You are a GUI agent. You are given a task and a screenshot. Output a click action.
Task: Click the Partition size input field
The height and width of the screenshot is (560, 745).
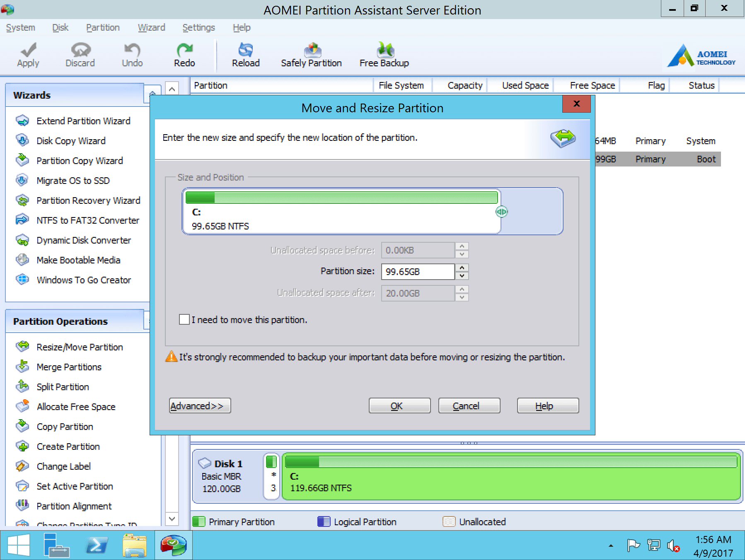tap(418, 272)
